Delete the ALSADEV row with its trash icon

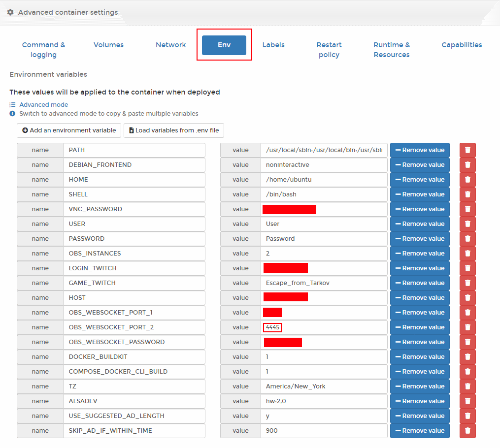pos(467,401)
